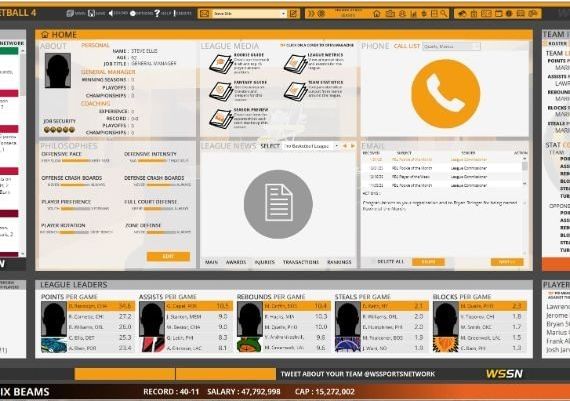Open the Fantasy Guide magazine icon
Screen dimensions: 570x401
220,91
